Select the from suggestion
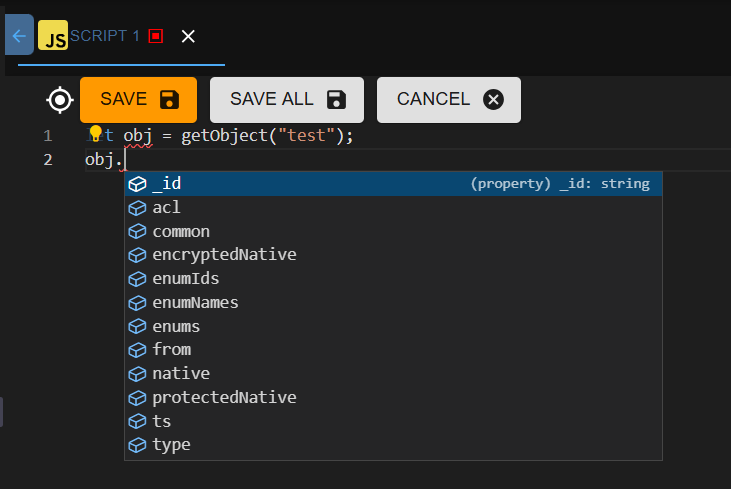This screenshot has height=489, width=731. pyautogui.click(x=393, y=350)
